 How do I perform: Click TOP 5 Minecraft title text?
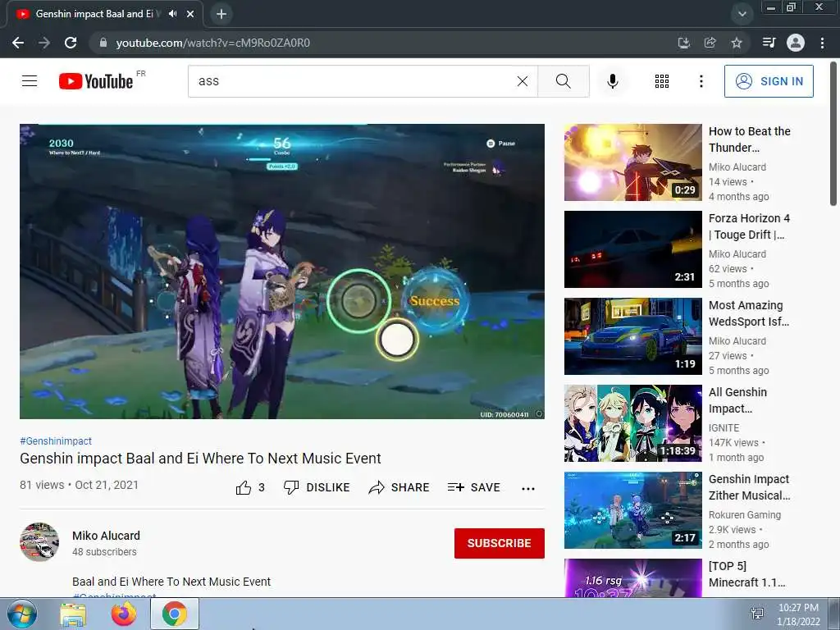tap(746, 574)
